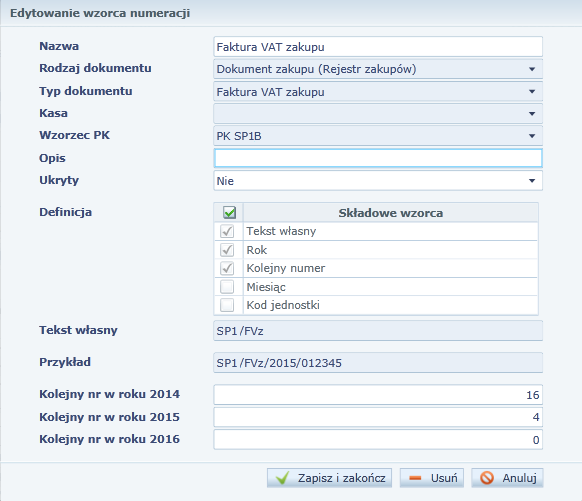This screenshot has width=582, height=501.
Task: Click the Kolejny nr w roku 2014 field
Action: (x=378, y=394)
